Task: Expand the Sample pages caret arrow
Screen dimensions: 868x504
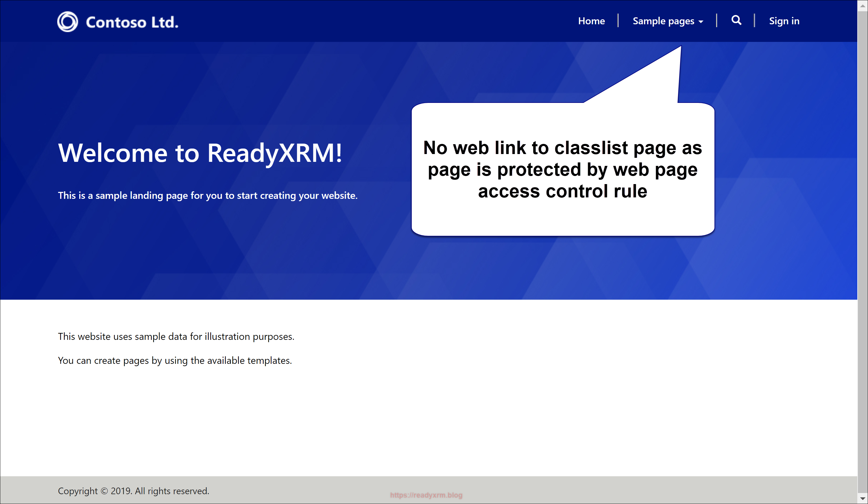Action: 701,22
